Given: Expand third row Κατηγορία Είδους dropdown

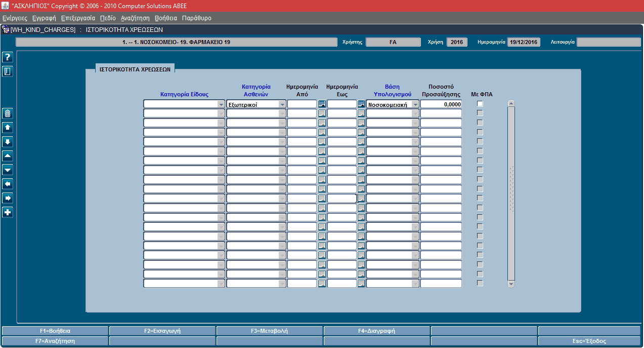Looking at the screenshot, I should click(221, 123).
